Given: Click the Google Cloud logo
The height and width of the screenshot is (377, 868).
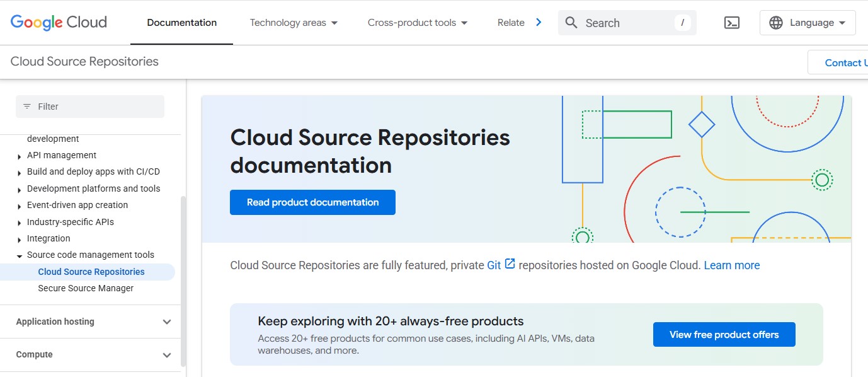Looking at the screenshot, I should [57, 22].
